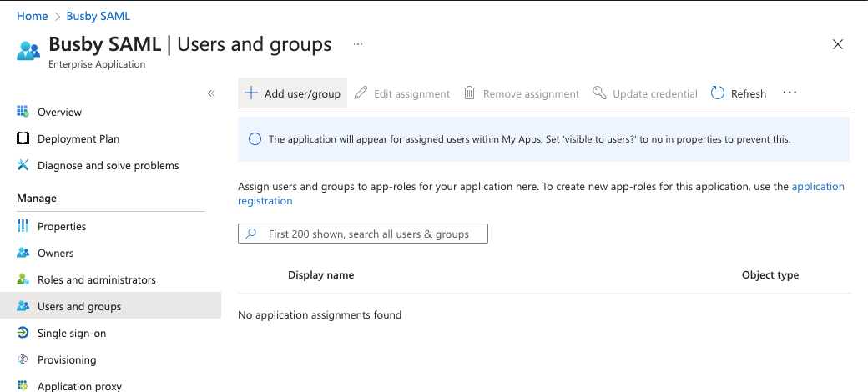This screenshot has height=392, width=868.
Task: Click the Add user/group button
Action: tap(292, 93)
